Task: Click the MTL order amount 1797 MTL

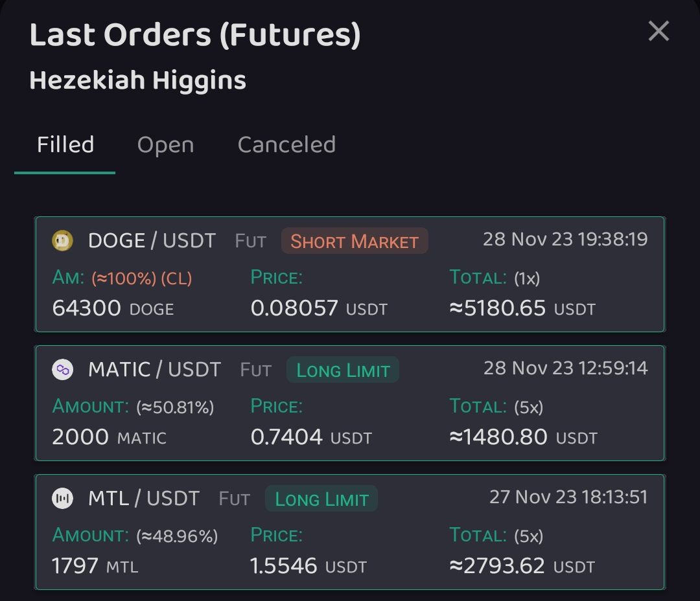Action: (x=95, y=566)
